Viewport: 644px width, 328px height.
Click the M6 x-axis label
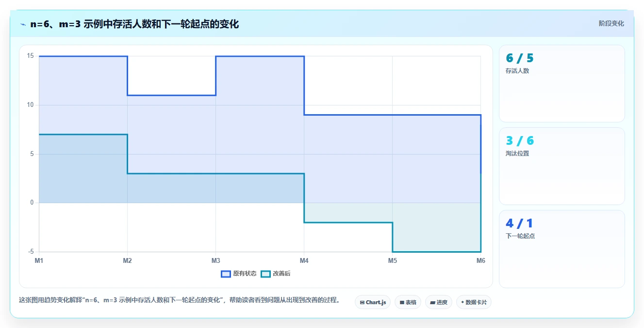click(480, 261)
